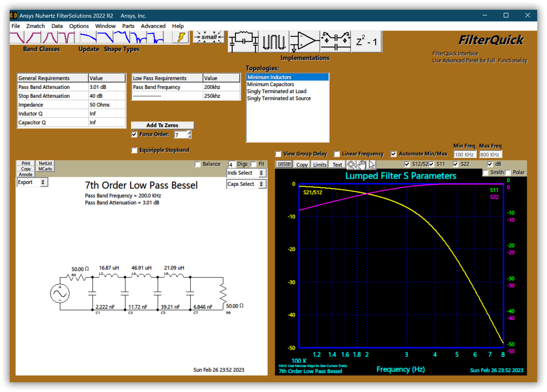Click the plot Copy button
The image size is (547, 392).
coord(302,165)
